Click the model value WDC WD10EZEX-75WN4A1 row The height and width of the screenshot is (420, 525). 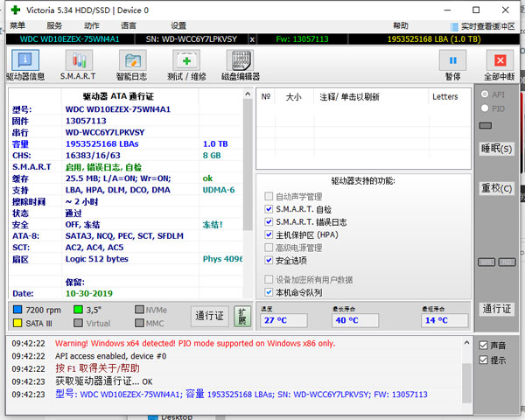coord(118,109)
